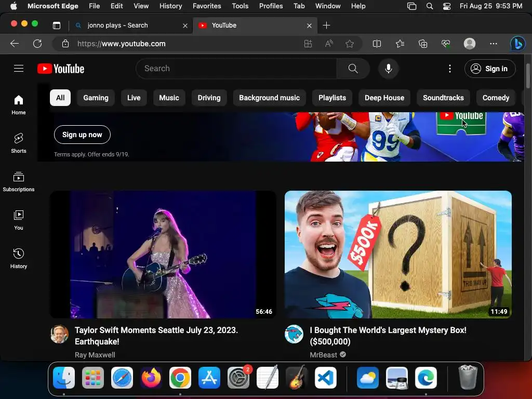The height and width of the screenshot is (399, 532).
Task: Open the You section in sidebar
Action: point(19,220)
